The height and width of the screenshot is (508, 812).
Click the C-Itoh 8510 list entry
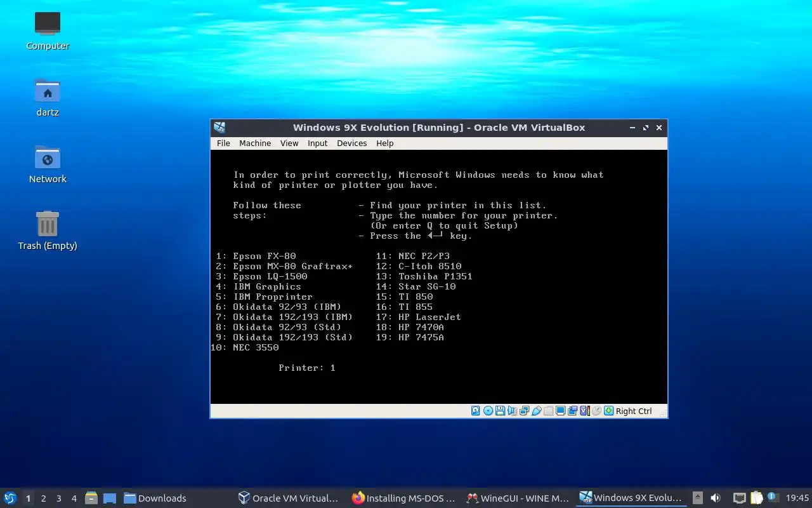point(419,267)
